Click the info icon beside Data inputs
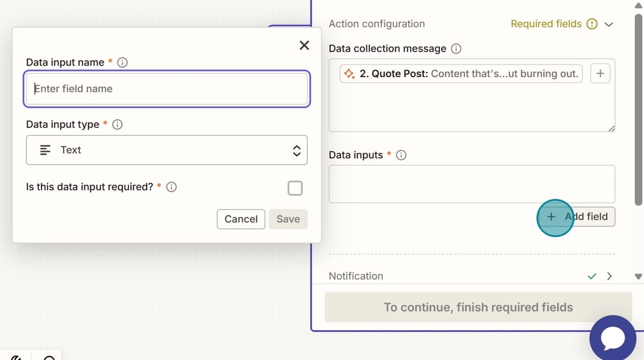The height and width of the screenshot is (360, 644). [401, 155]
